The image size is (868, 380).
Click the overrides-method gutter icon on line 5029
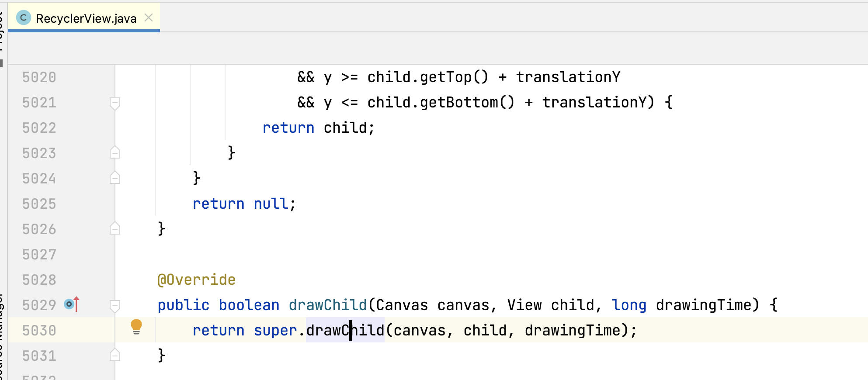tap(72, 304)
